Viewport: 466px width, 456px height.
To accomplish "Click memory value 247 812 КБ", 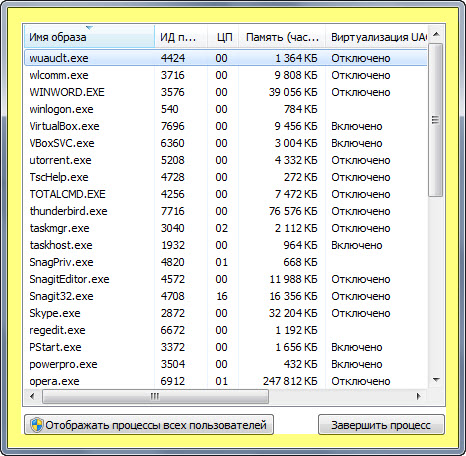I will point(290,381).
